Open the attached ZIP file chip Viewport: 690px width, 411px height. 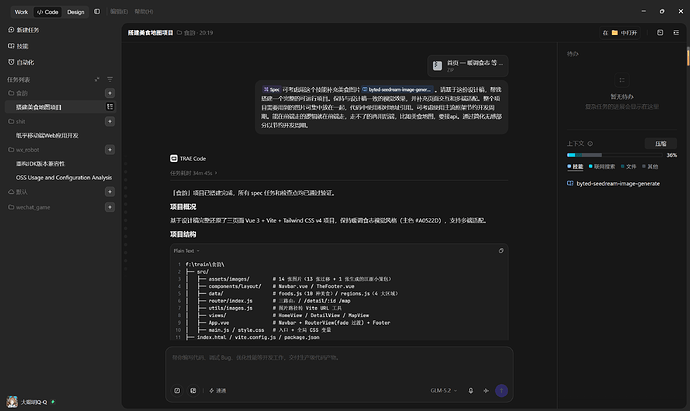pyautogui.click(x=468, y=66)
